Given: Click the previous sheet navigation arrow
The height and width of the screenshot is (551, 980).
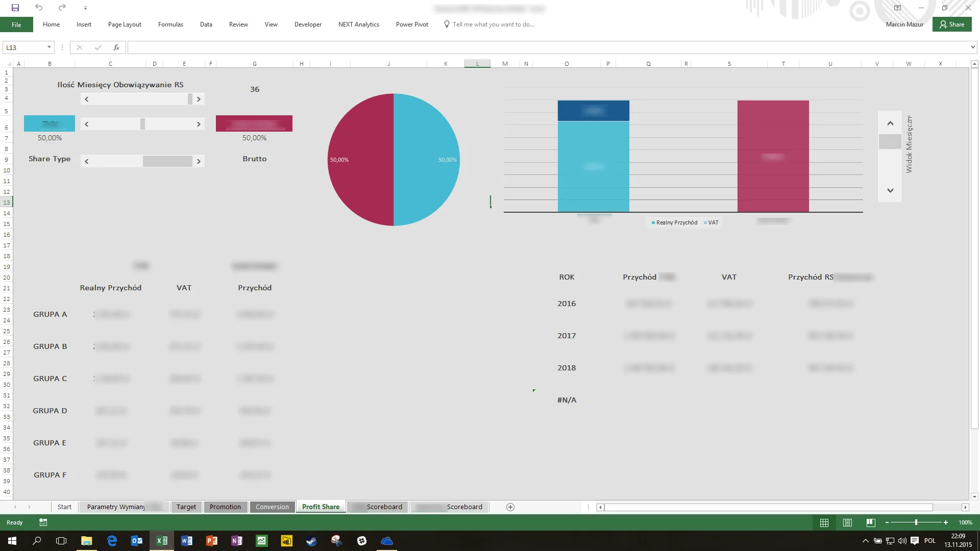Looking at the screenshot, I should point(15,507).
